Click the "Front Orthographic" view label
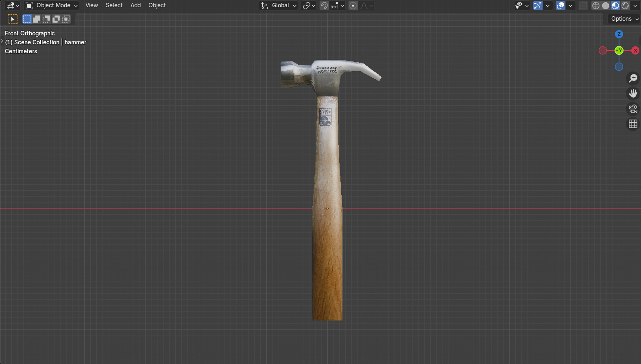 (x=30, y=33)
